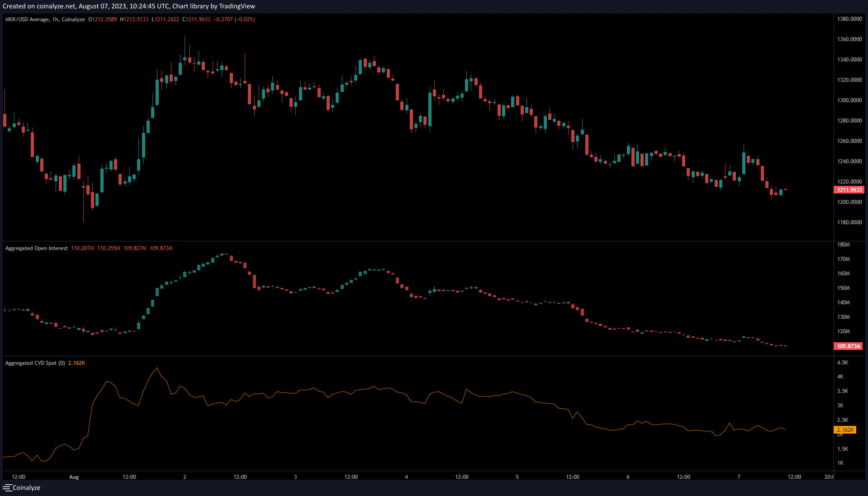The height and width of the screenshot is (496, 868).
Task: Click the '6' date label on time axis
Action: pyautogui.click(x=628, y=477)
